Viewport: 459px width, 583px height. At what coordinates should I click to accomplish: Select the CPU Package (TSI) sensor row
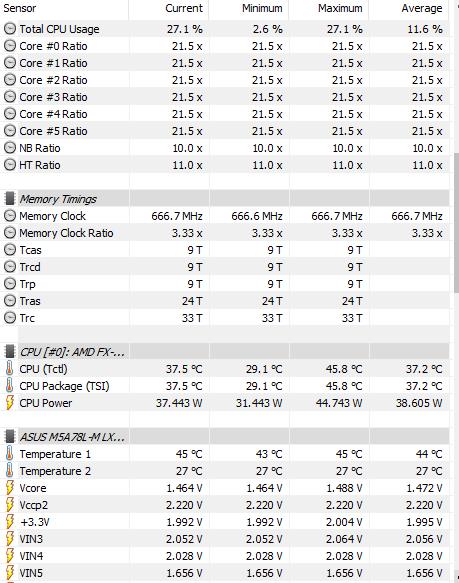[x=224, y=386]
